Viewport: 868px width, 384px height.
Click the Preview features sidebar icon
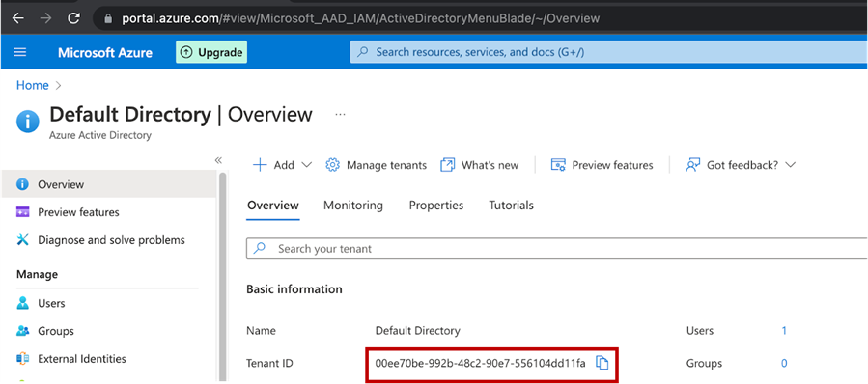coord(23,212)
